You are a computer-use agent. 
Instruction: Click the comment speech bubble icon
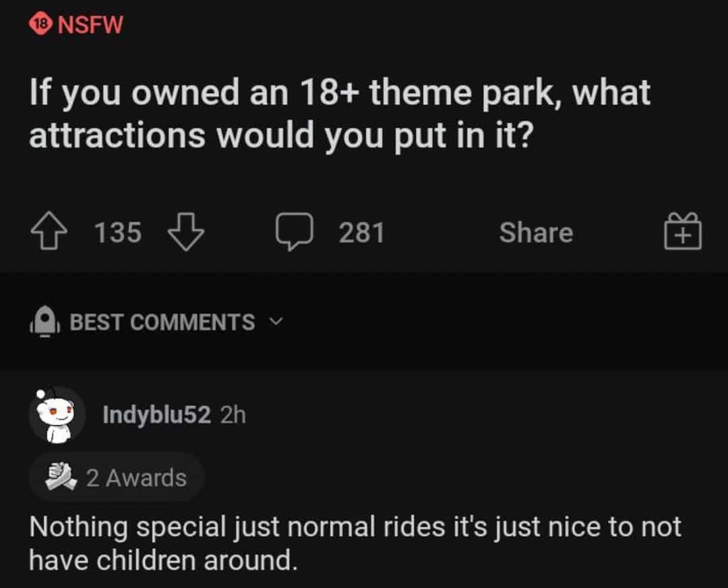tap(294, 233)
